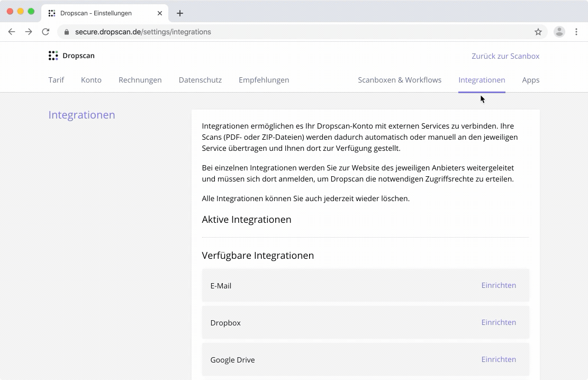Select the Datenschutz tab
Image resolution: width=588 pixels, height=380 pixels.
pos(200,80)
